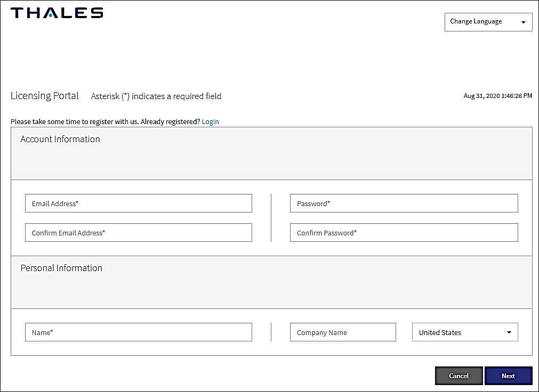Click the Licensing Portal heading

point(44,96)
